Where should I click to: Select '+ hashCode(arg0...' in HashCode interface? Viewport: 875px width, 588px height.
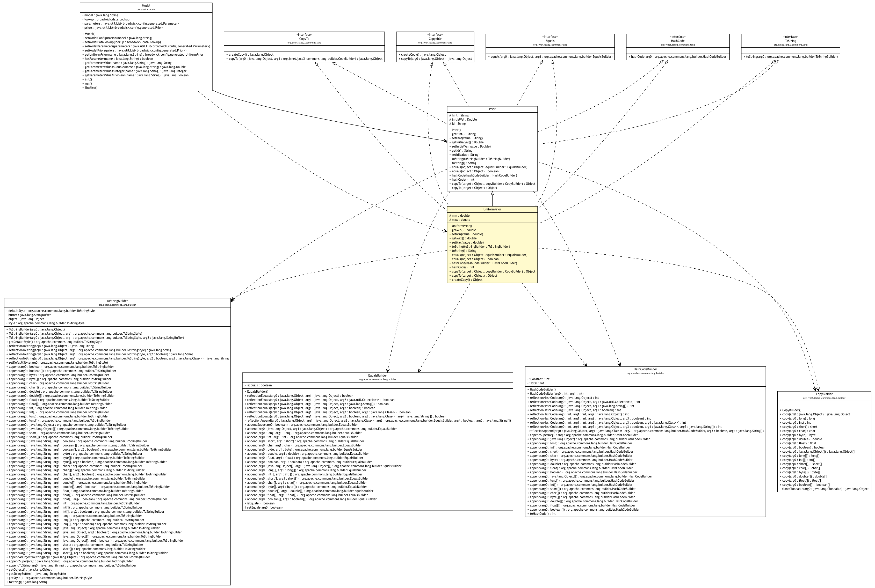[x=678, y=57]
